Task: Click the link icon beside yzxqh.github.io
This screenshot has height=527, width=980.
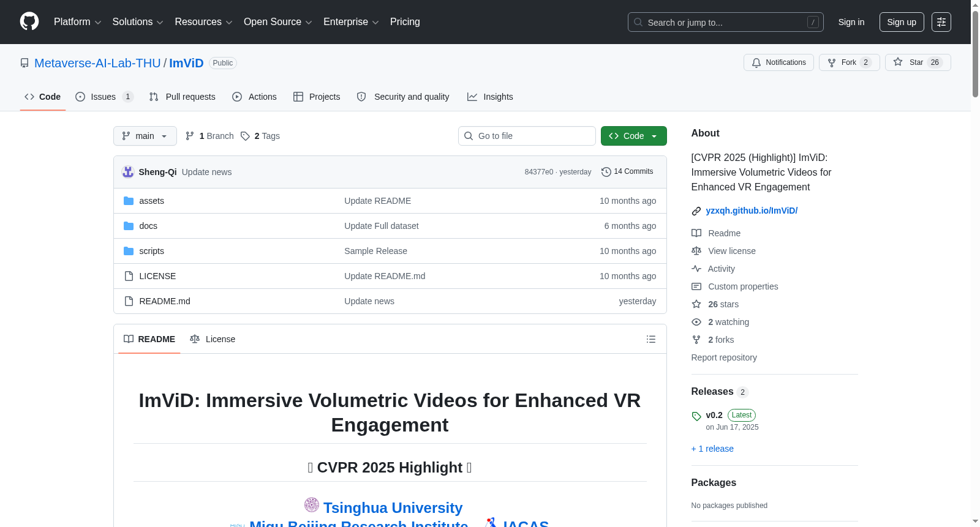Action: point(696,211)
